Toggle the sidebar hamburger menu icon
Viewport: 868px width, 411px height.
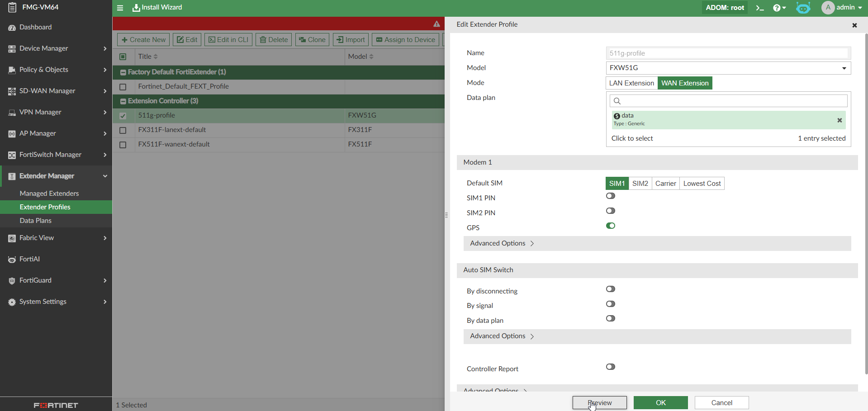click(x=120, y=8)
